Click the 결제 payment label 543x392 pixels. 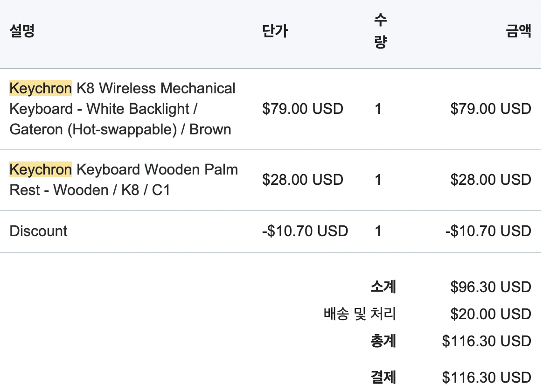pyautogui.click(x=383, y=377)
